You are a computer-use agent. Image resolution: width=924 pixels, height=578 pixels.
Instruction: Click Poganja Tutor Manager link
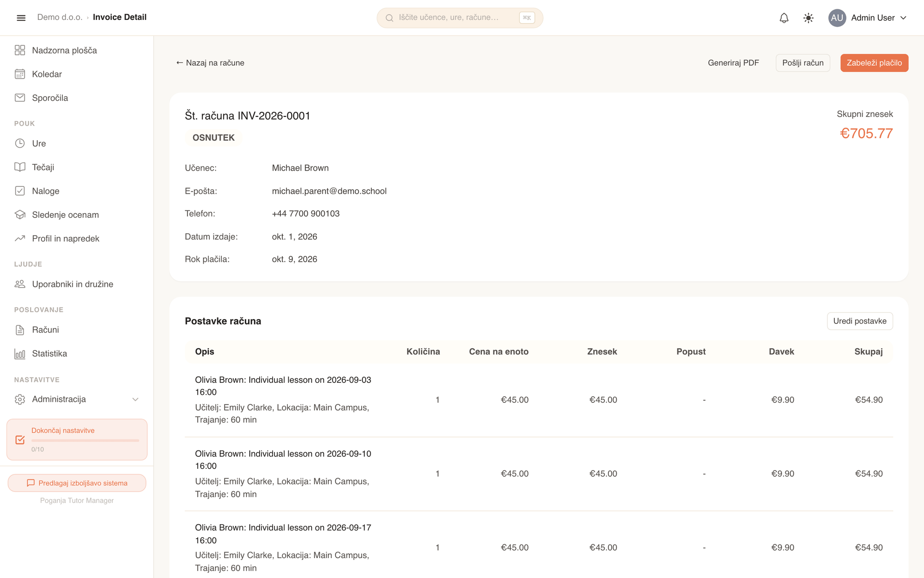click(77, 500)
